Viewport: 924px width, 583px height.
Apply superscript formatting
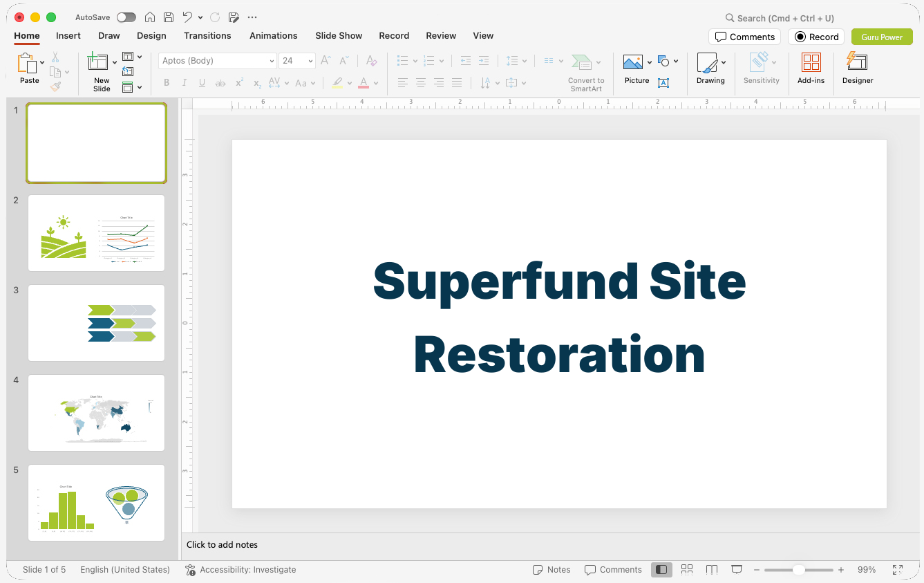239,83
